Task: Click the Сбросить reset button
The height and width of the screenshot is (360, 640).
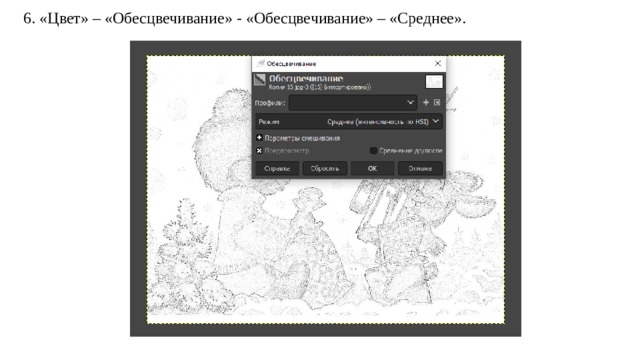Action: pyautogui.click(x=324, y=168)
